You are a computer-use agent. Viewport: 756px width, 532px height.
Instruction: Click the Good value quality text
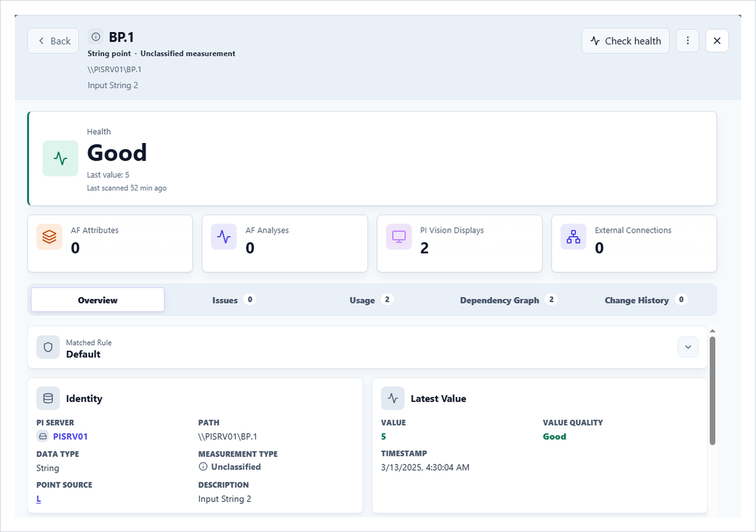pyautogui.click(x=554, y=436)
